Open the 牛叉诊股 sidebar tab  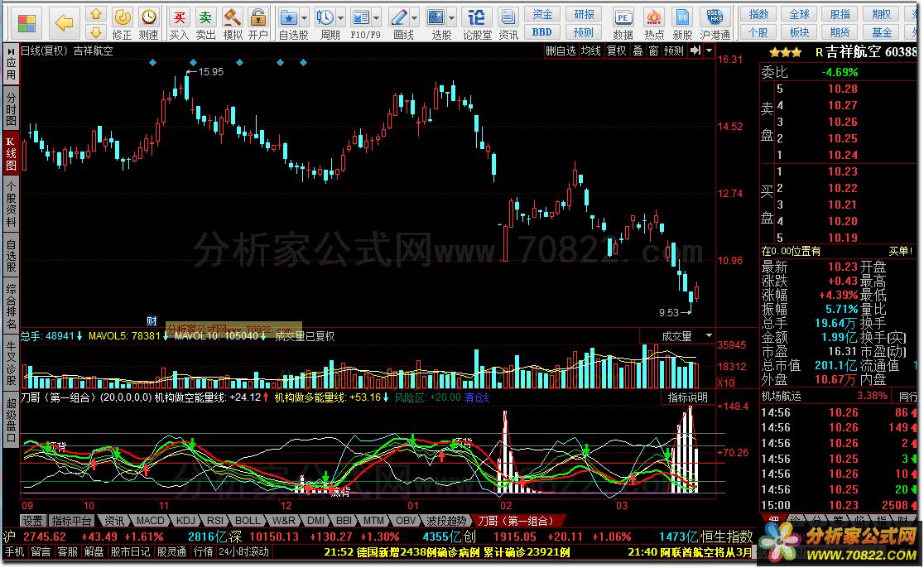11,361
